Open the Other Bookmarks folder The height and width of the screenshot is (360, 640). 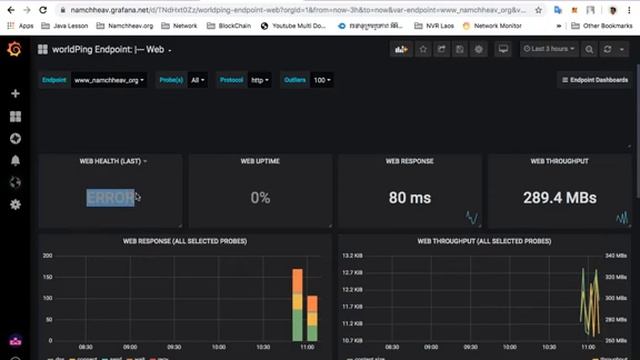(x=602, y=26)
